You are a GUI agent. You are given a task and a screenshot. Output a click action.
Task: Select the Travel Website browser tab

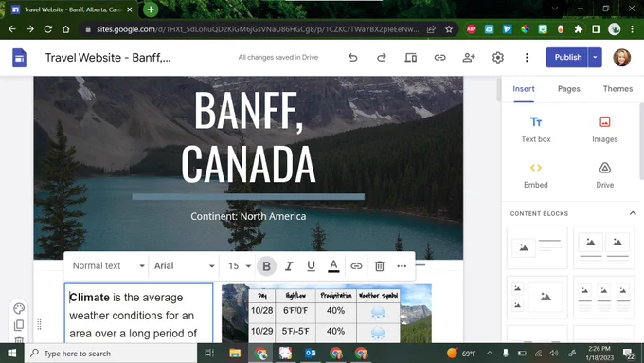click(x=73, y=9)
